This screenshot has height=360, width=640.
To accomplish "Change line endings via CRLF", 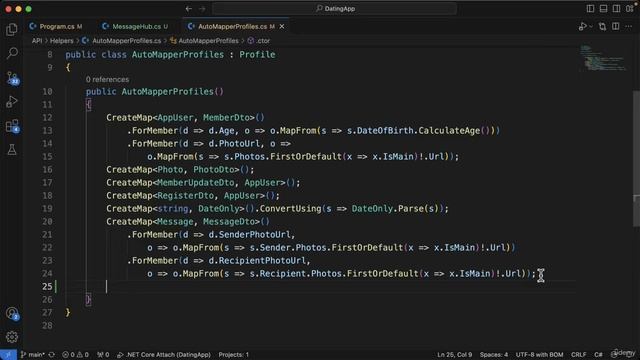I will 578,355.
